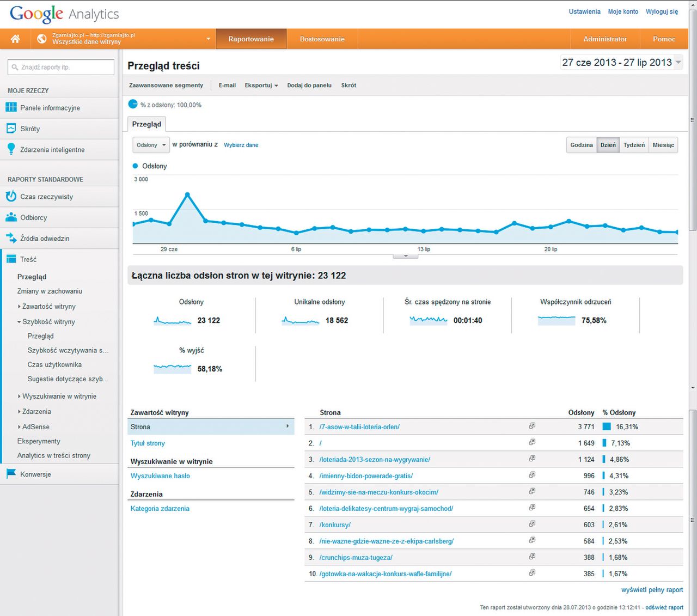697x616 pixels.
Task: Open the Odsłony metric dropdown
Action: pos(151,145)
